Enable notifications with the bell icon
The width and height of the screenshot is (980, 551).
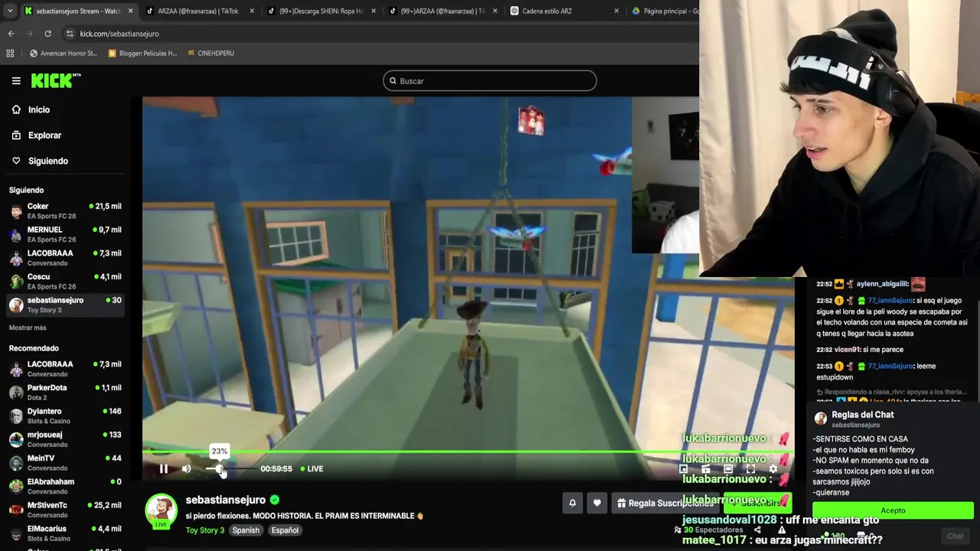point(572,503)
